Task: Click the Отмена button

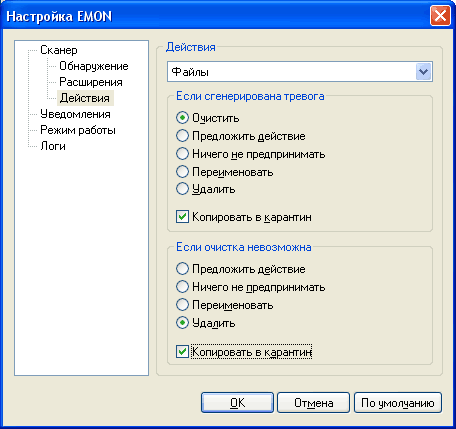Action: pos(313,403)
